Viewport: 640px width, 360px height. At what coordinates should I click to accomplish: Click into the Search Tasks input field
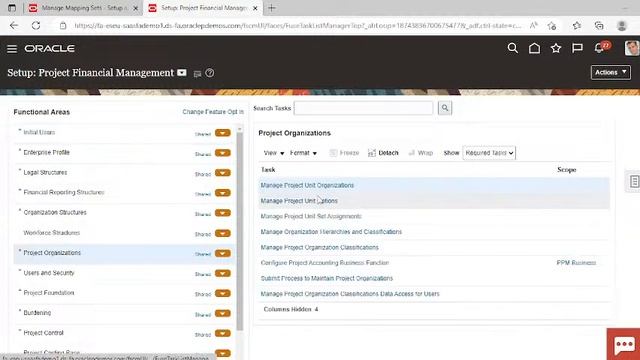363,108
